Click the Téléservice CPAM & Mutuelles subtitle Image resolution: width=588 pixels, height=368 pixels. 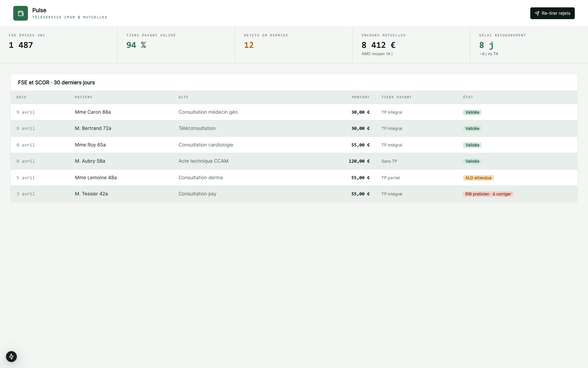[70, 17]
